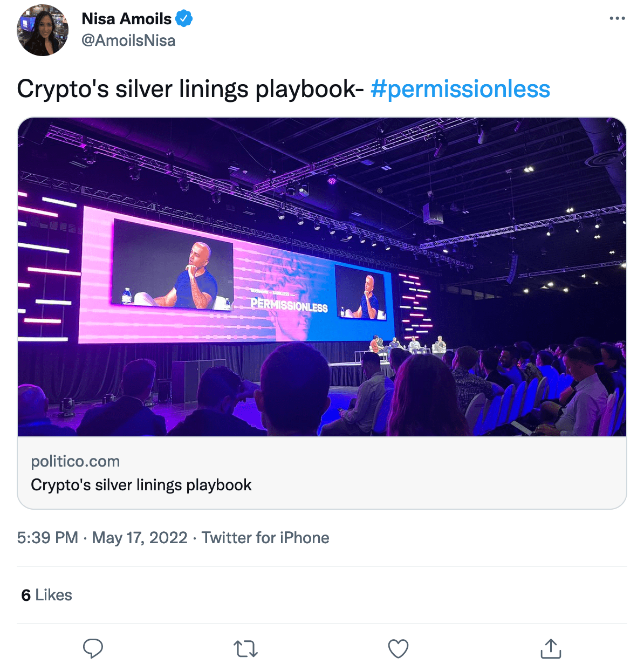Click the blue verified badge

[184, 19]
